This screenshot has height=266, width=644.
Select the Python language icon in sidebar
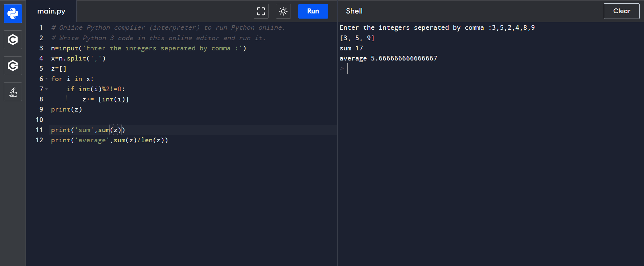pyautogui.click(x=13, y=14)
